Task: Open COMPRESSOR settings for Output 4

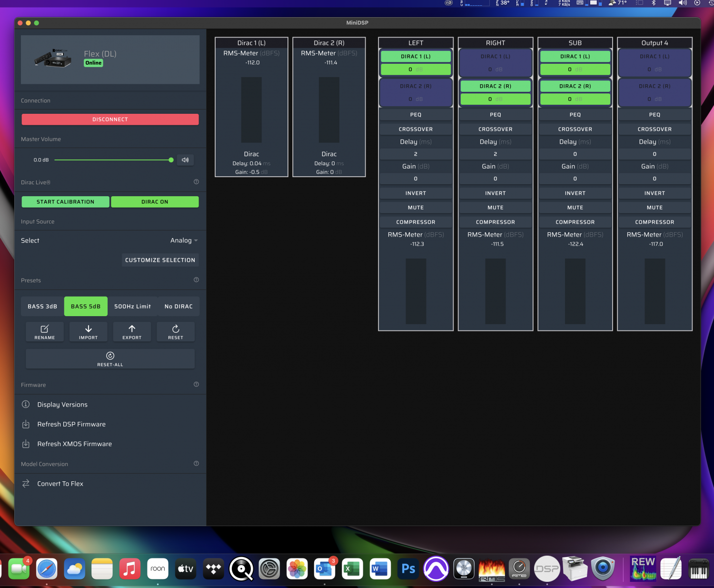Action: tap(654, 222)
